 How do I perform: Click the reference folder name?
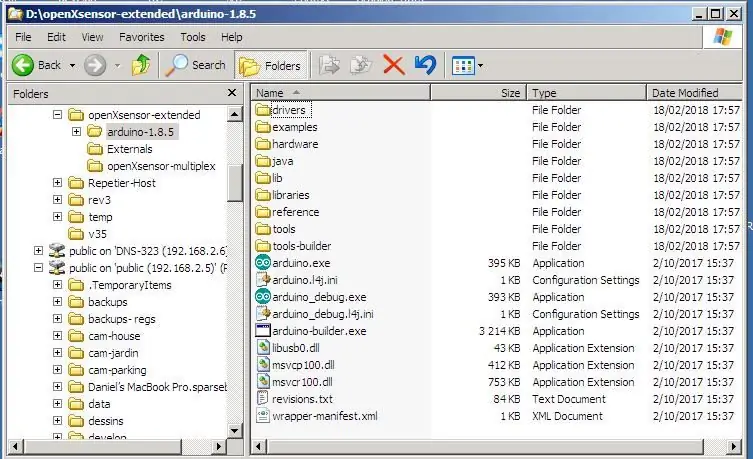pyautogui.click(x=295, y=212)
